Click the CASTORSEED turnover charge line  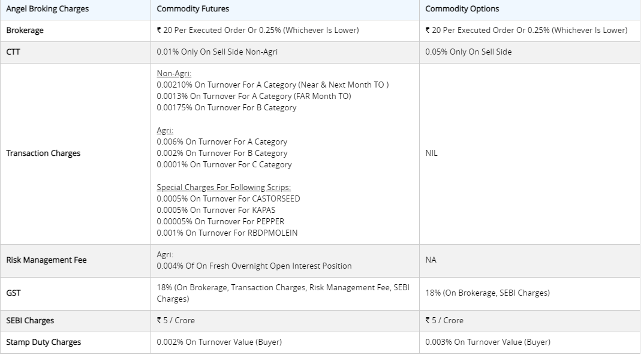coord(228,198)
